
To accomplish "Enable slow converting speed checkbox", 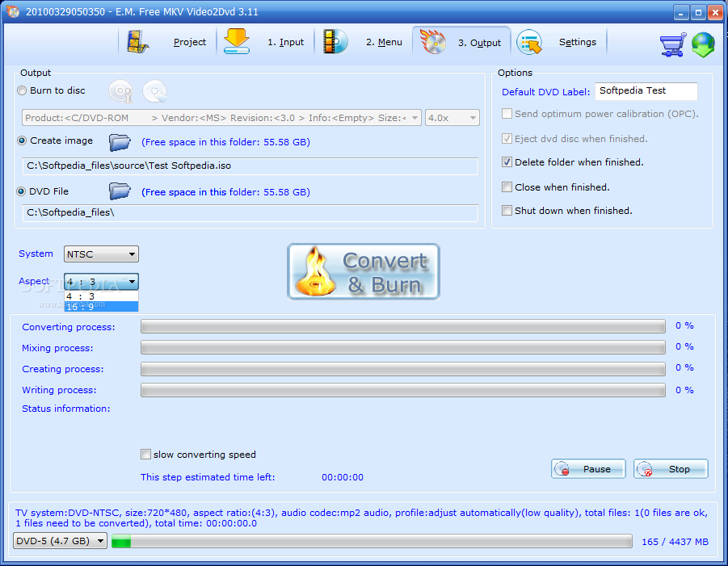I will coord(145,455).
